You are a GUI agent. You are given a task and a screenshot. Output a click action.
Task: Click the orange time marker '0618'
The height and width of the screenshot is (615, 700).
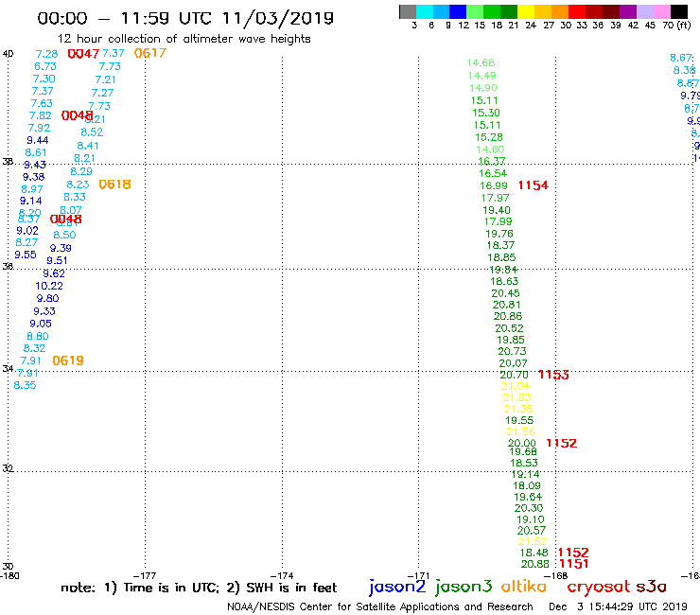click(114, 184)
